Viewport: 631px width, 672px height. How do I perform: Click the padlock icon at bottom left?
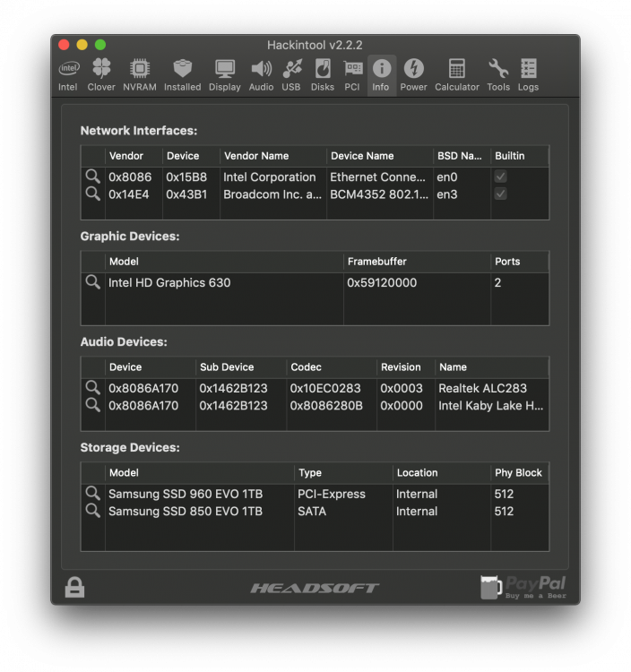coord(74,587)
